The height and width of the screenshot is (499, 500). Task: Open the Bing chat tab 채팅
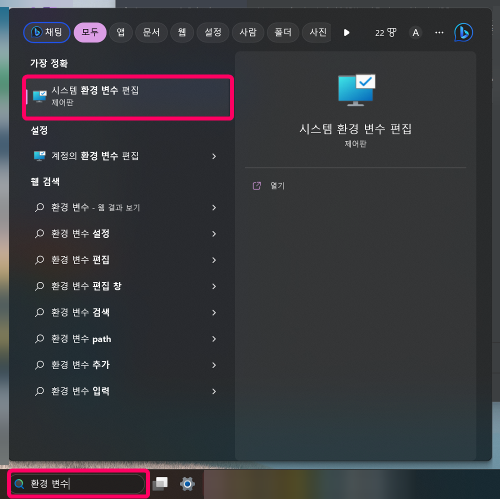click(x=47, y=32)
